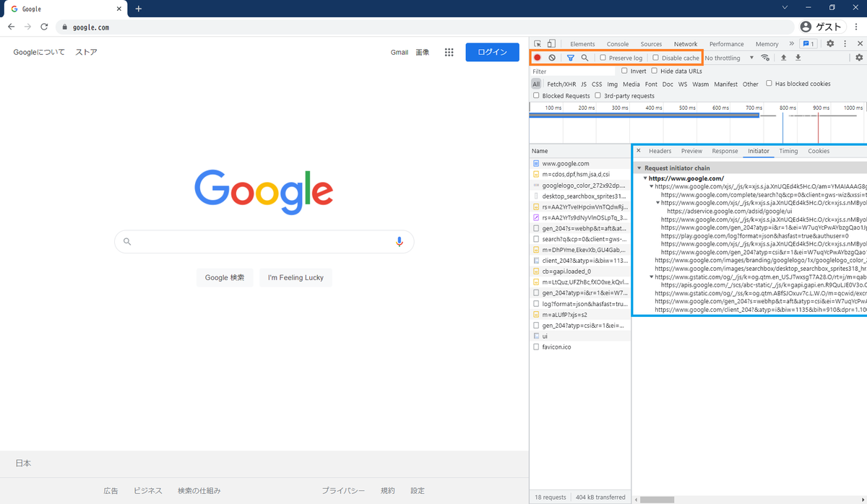Open network search with magnifier icon
This screenshot has height=504, width=867.
[x=585, y=58]
